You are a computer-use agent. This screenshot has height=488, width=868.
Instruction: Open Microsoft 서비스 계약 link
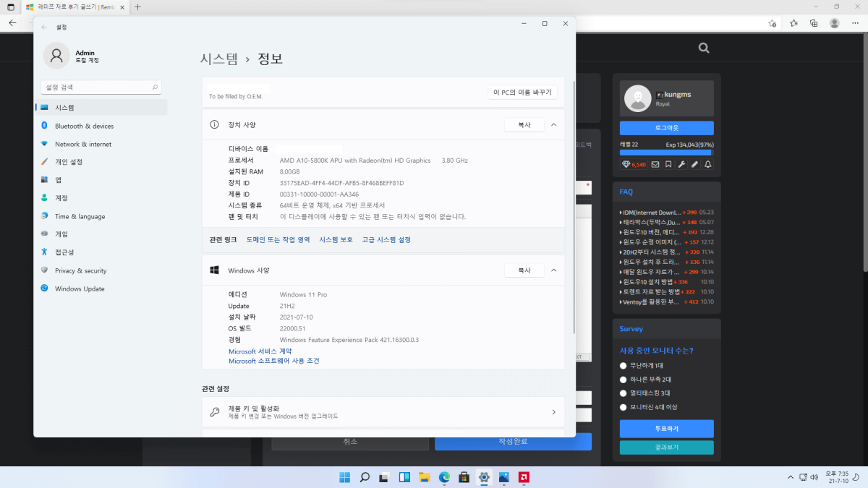pyautogui.click(x=260, y=351)
